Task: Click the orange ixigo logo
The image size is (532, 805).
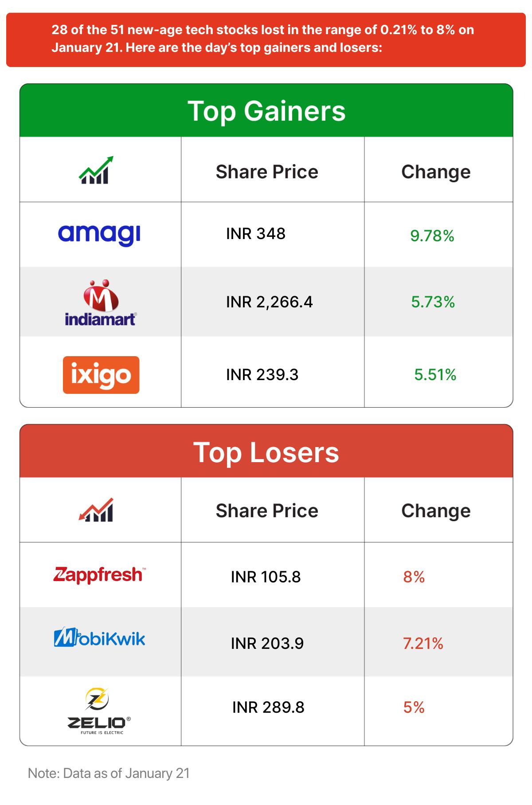Action: (x=101, y=375)
